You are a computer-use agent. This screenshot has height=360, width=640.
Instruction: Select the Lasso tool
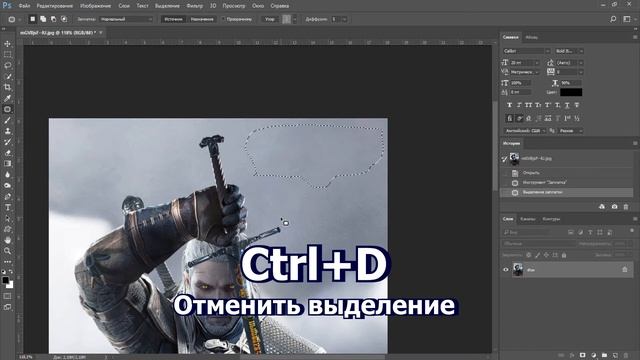[x=7, y=65]
